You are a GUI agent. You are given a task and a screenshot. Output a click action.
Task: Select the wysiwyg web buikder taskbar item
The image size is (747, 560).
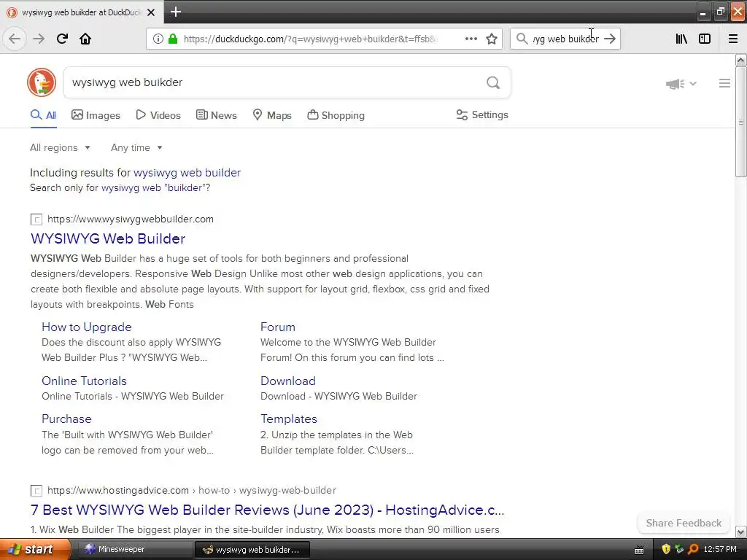pos(252,550)
